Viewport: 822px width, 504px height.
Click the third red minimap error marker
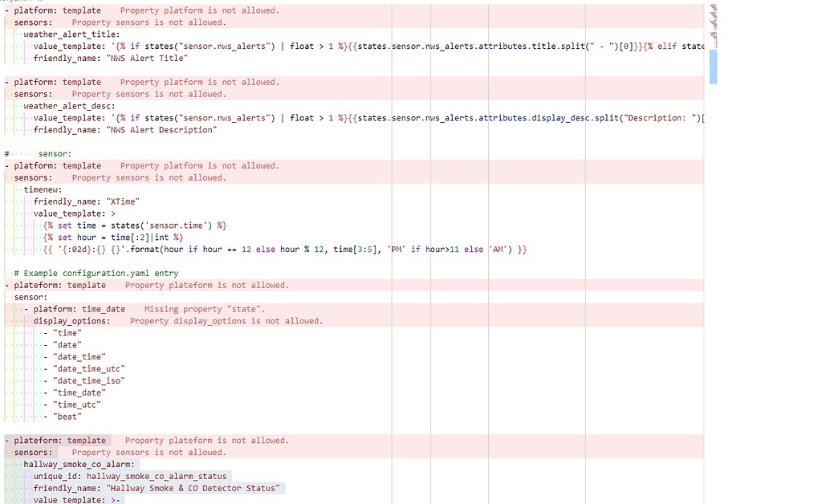(x=713, y=23)
